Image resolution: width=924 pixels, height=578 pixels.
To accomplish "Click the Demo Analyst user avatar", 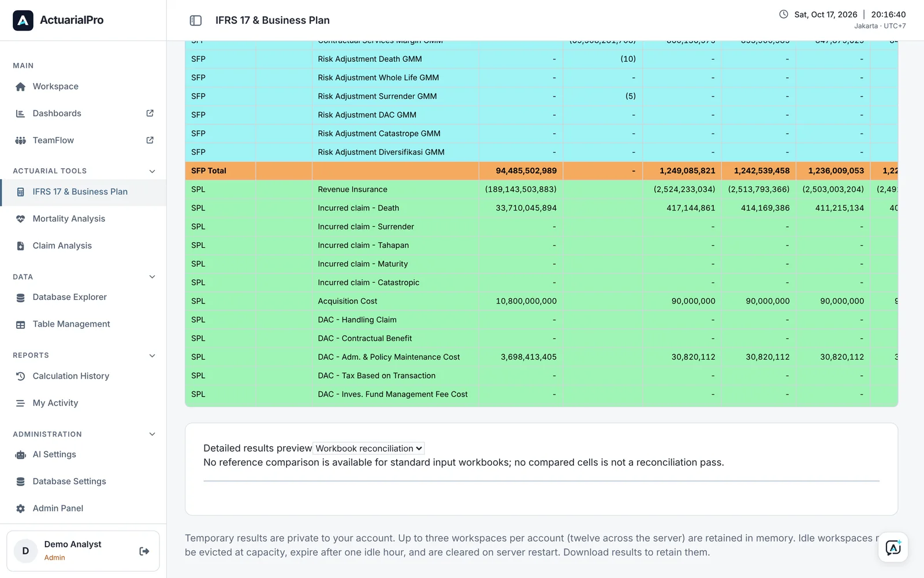I will (25, 551).
